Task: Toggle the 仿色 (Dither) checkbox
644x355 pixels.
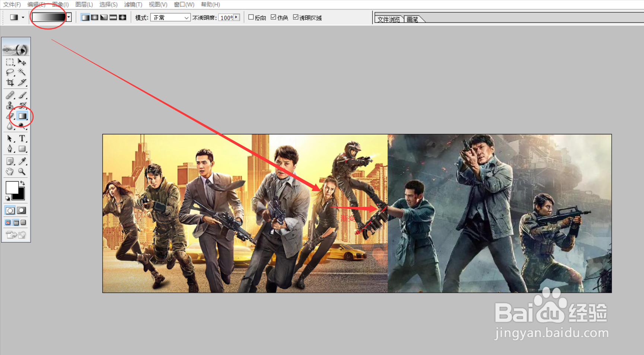Action: 273,17
